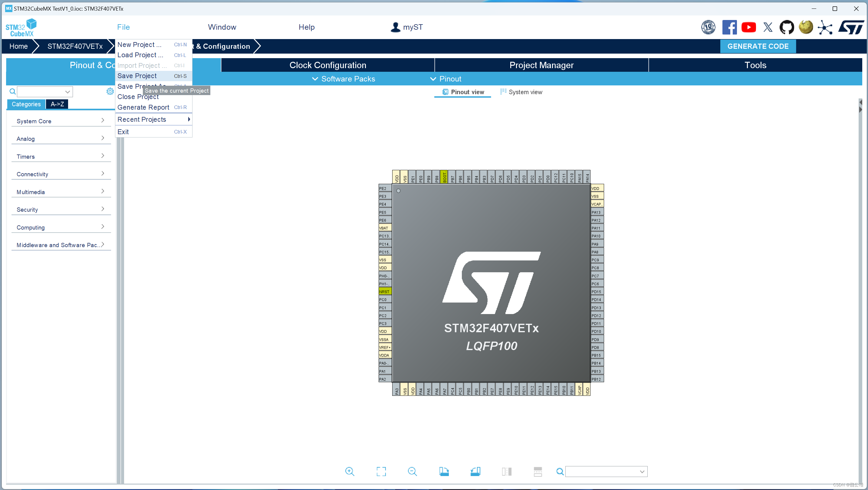Click the GENERATE CODE button
The image size is (868, 490).
pos(758,46)
